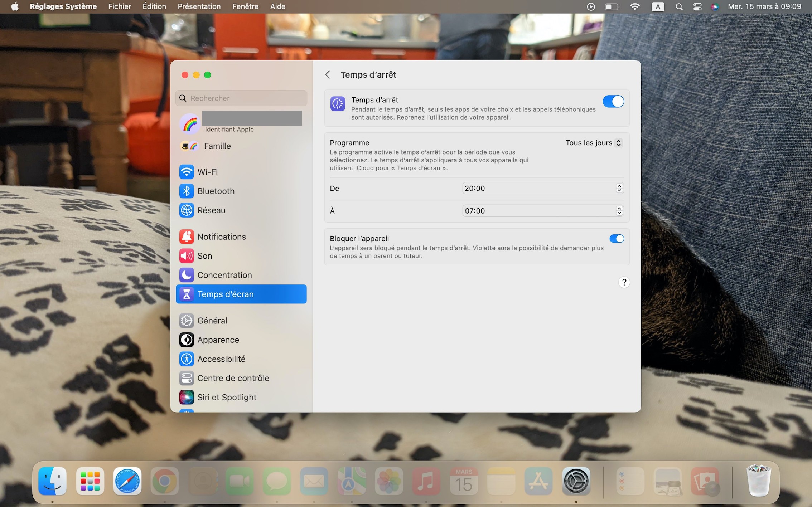Select Centre de contrôle in sidebar
This screenshot has width=812, height=507.
[x=233, y=378]
